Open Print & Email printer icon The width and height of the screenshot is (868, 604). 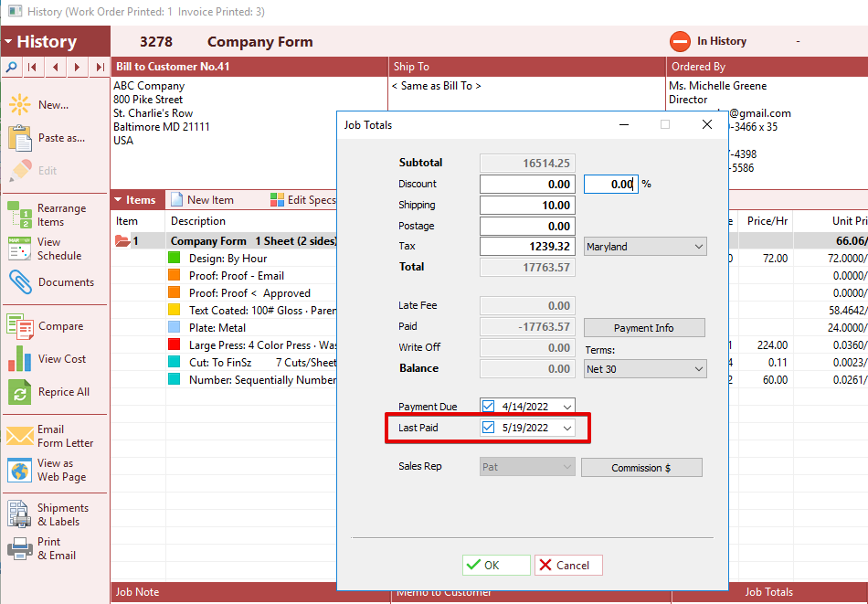tap(20, 548)
